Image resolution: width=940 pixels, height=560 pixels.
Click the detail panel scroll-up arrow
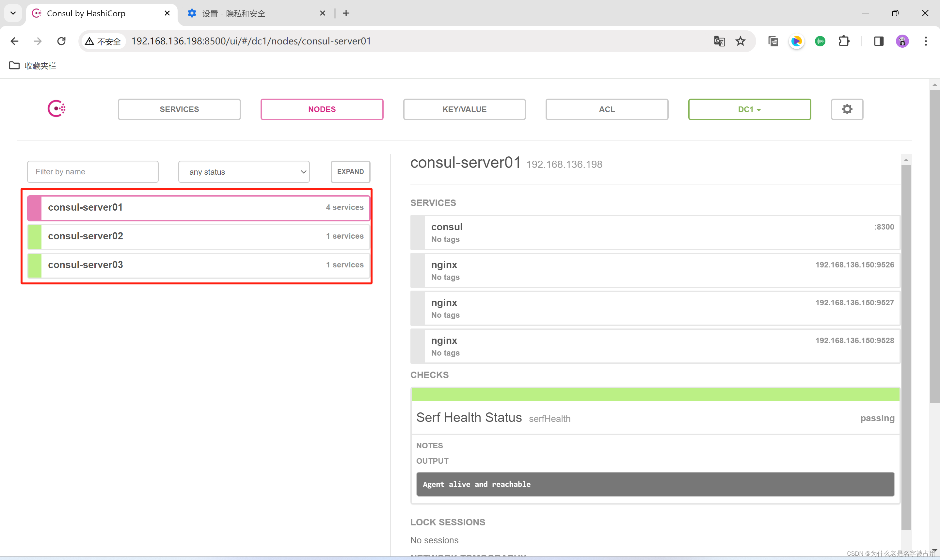[x=906, y=160]
